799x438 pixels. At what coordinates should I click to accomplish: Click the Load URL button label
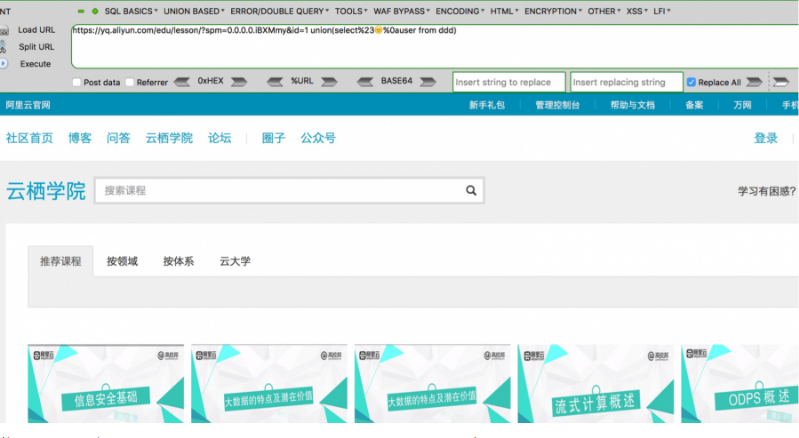click(x=36, y=30)
